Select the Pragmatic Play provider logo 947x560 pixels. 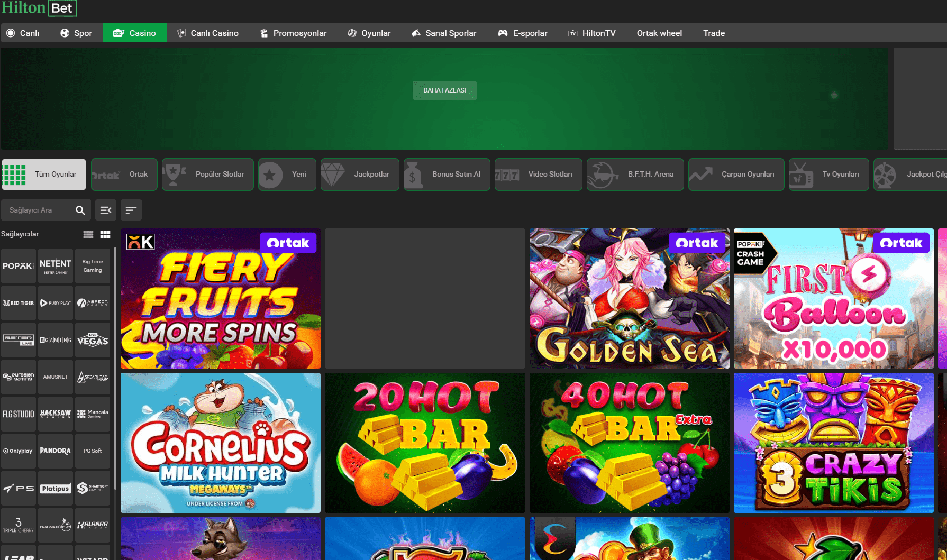coord(56,525)
